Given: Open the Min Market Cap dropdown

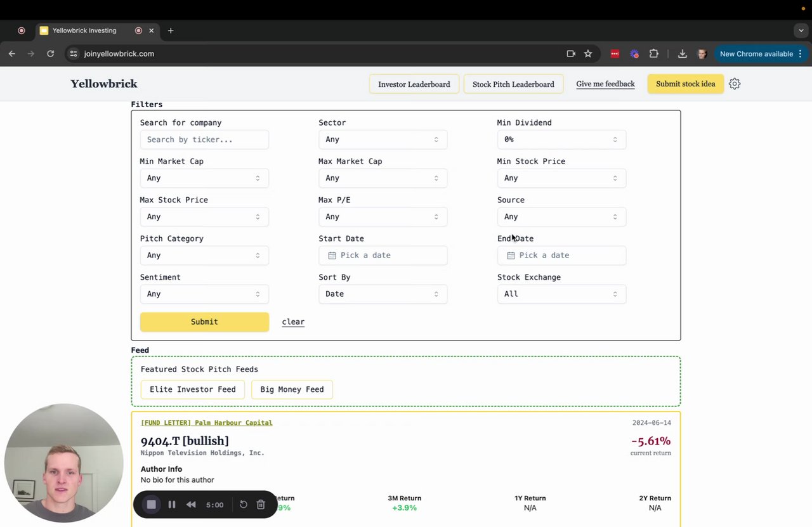Looking at the screenshot, I should coord(204,178).
